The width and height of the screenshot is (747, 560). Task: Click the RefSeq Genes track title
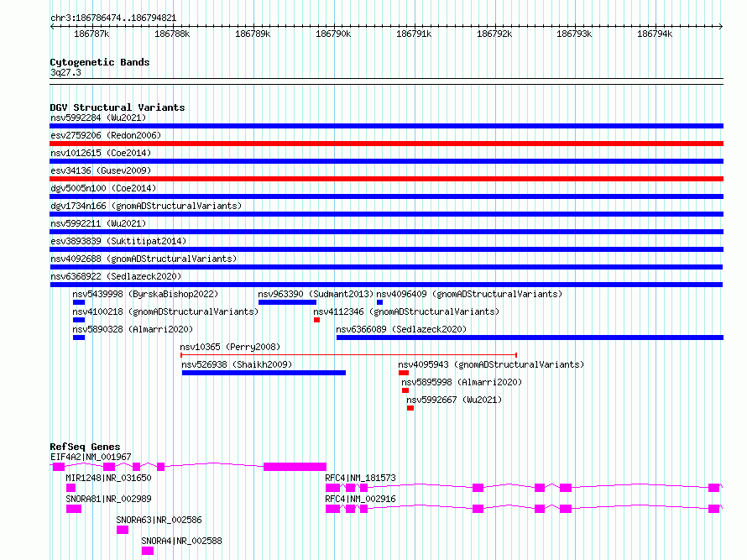tap(86, 447)
